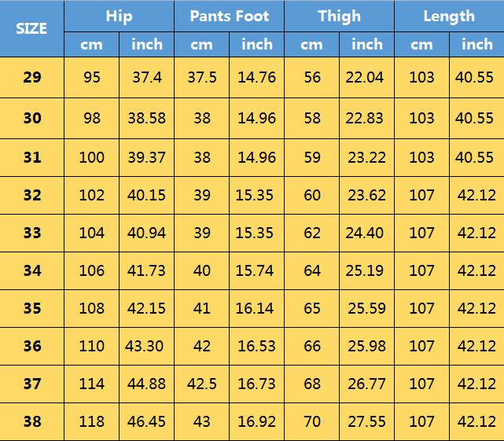Screen dimensions: 504x441
Task: Click the cm subheader under Thigh
Action: 311,44
